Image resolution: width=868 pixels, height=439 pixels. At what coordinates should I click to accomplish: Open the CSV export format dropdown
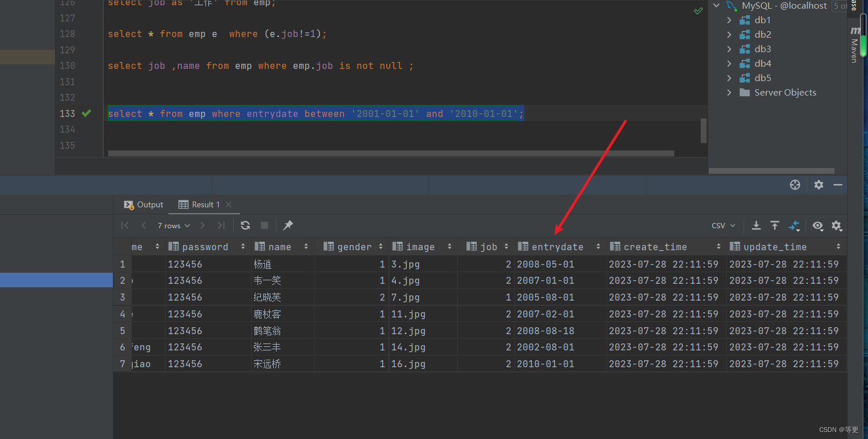tap(723, 225)
